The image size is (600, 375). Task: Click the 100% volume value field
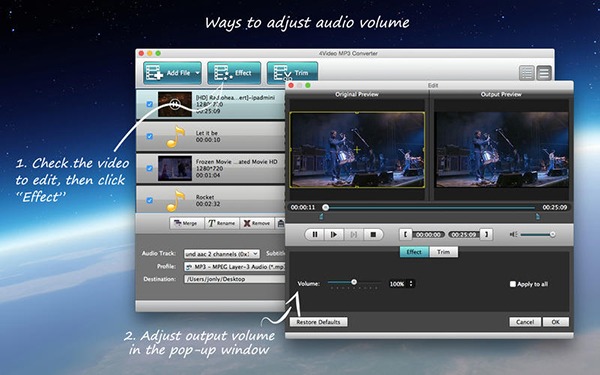398,284
